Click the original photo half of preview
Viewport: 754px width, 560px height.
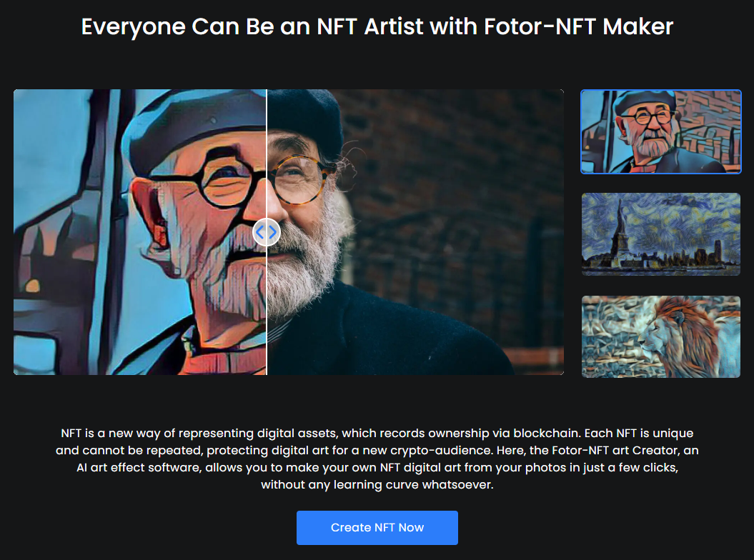pos(415,231)
